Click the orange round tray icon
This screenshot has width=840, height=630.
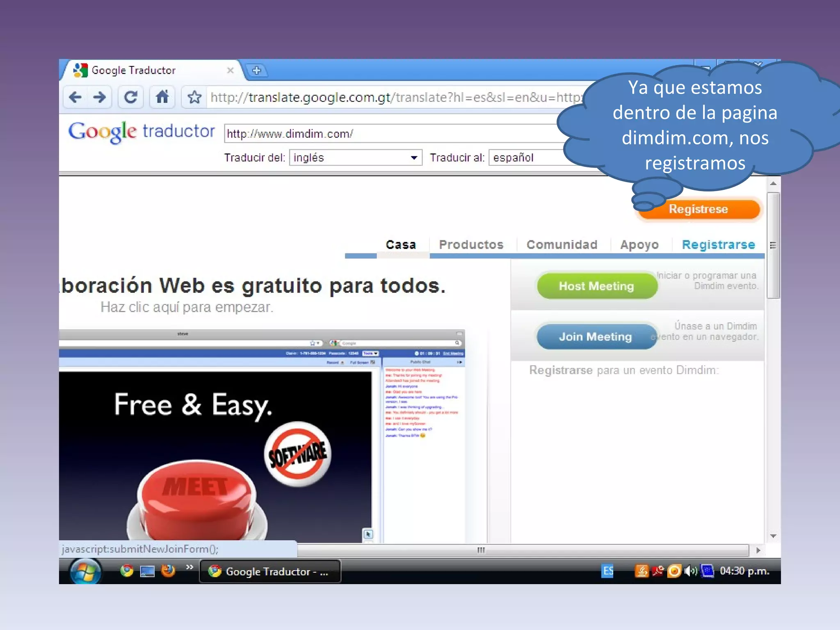[674, 571]
